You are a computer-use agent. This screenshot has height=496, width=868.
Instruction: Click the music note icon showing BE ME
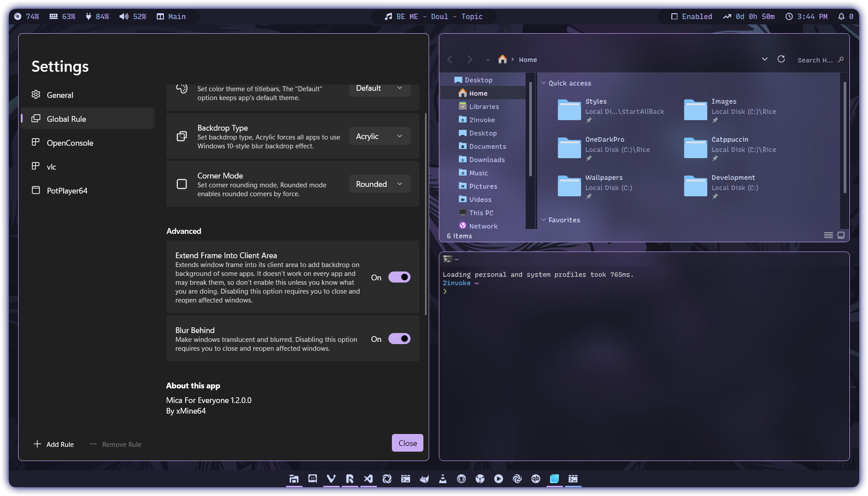click(x=388, y=16)
